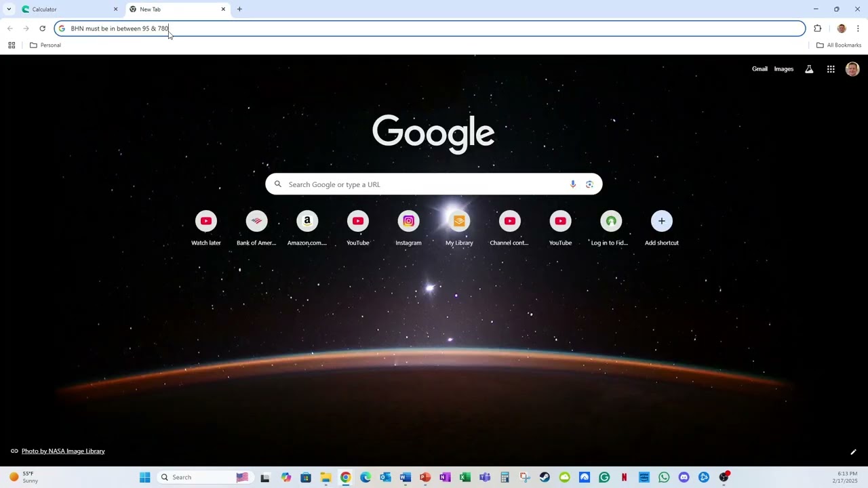Expand the tab search dropdown arrow

tap(9, 9)
